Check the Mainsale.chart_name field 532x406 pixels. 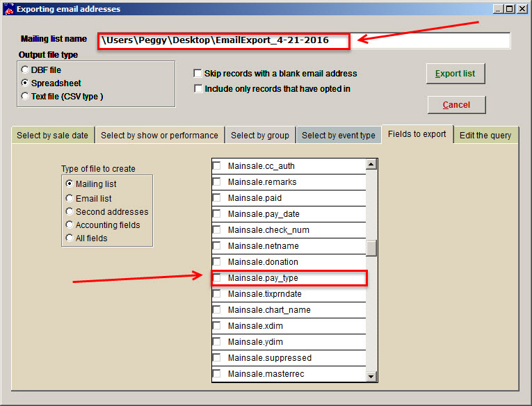[216, 309]
